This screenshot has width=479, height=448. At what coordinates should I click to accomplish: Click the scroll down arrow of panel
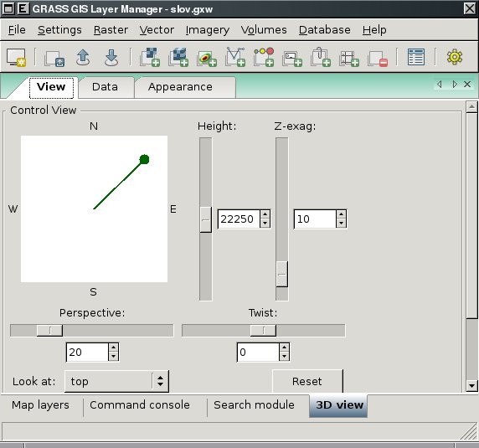click(471, 386)
